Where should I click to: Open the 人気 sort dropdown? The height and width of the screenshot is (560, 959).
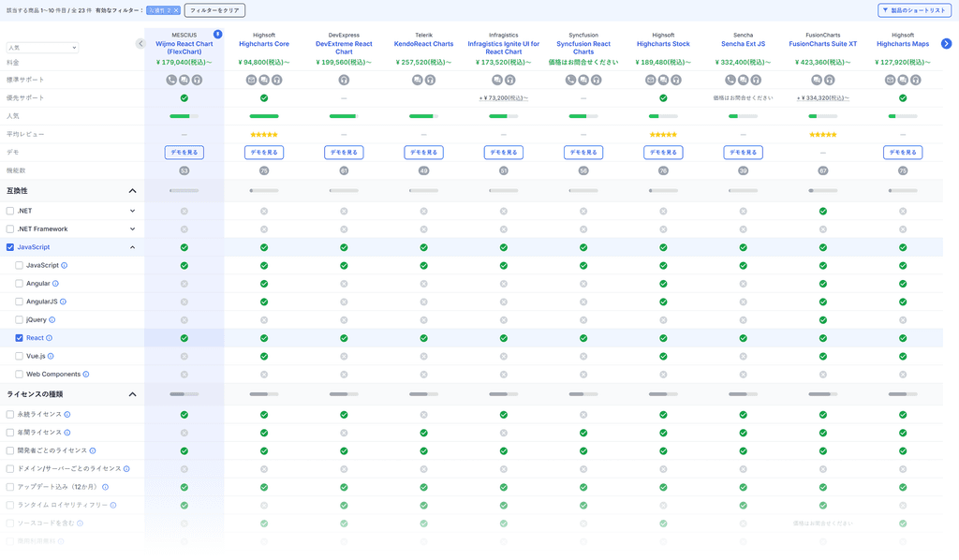point(42,48)
